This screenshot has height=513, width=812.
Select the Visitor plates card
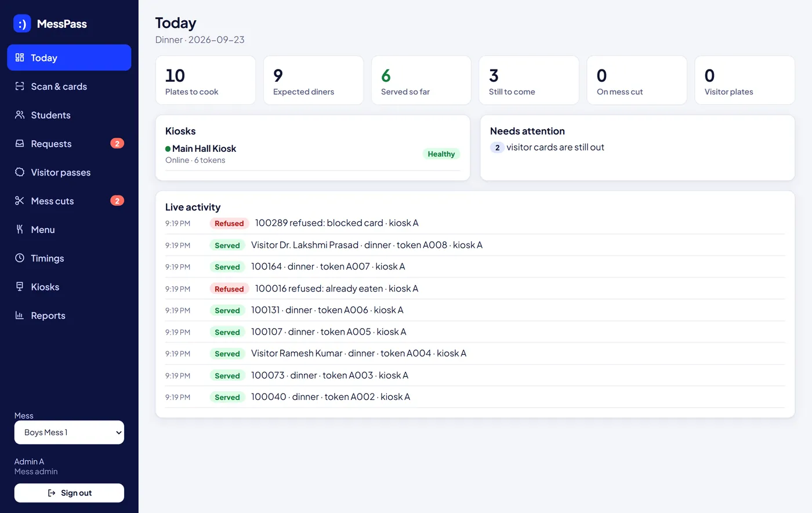(745, 81)
